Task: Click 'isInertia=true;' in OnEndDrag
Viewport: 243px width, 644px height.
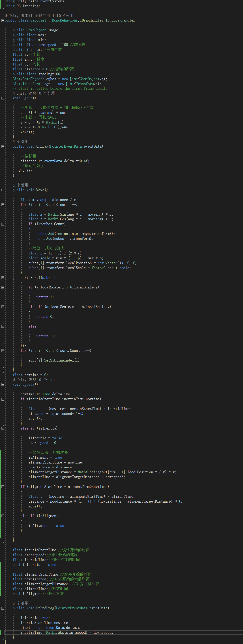Action: pos(35,618)
